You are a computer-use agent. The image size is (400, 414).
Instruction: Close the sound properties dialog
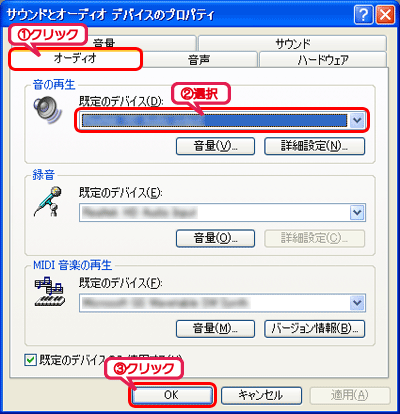pos(385,15)
